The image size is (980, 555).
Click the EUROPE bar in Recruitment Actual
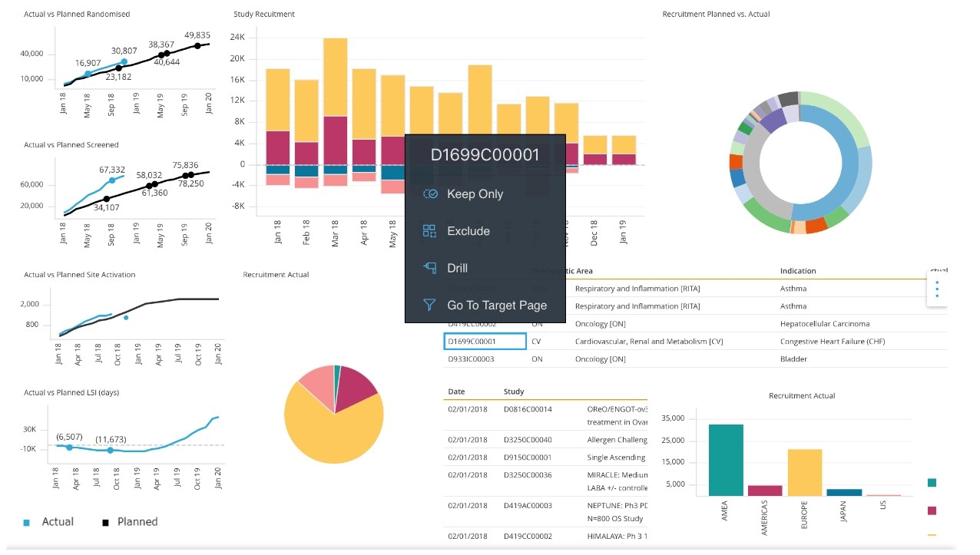[805, 472]
